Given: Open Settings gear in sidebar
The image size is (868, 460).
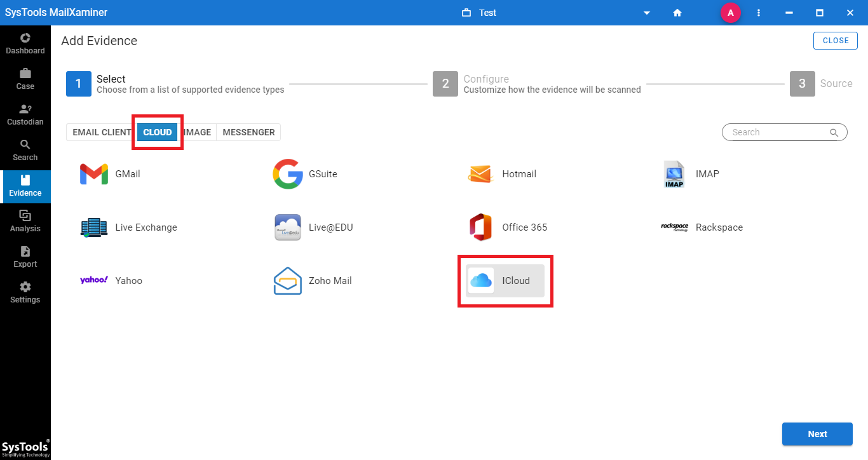Looking at the screenshot, I should tap(25, 292).
